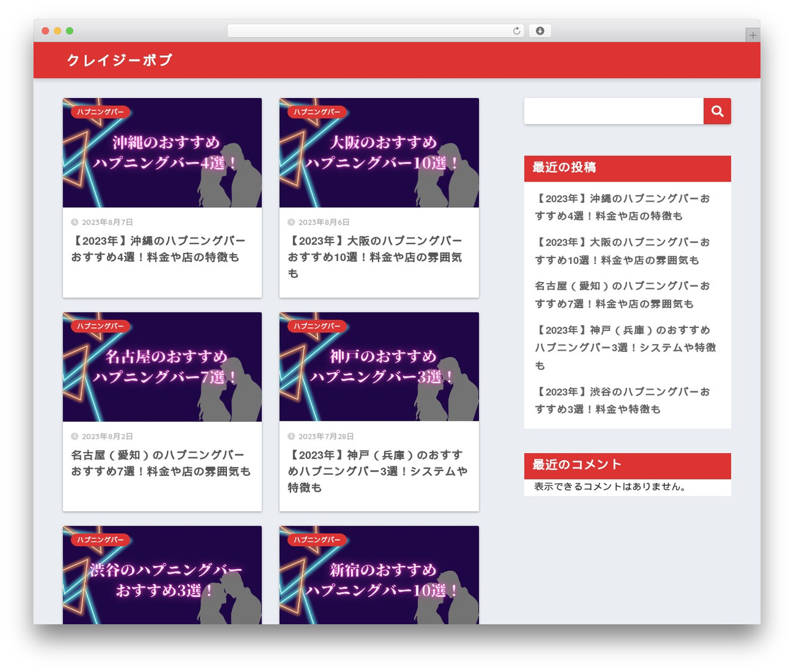Close the browser window with red button
The width and height of the screenshot is (794, 672).
coord(45,31)
